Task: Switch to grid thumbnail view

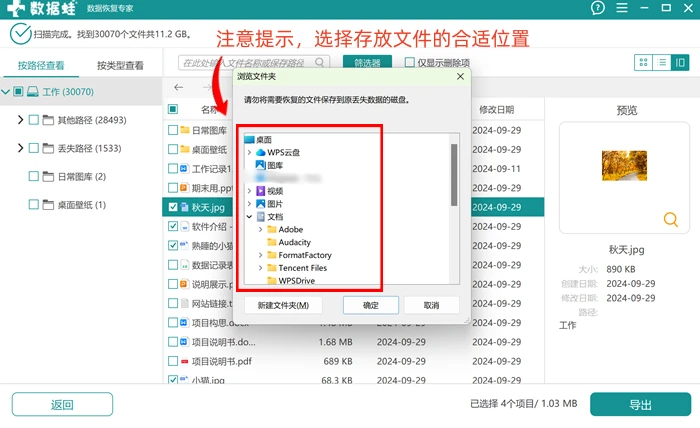Action: (x=643, y=62)
